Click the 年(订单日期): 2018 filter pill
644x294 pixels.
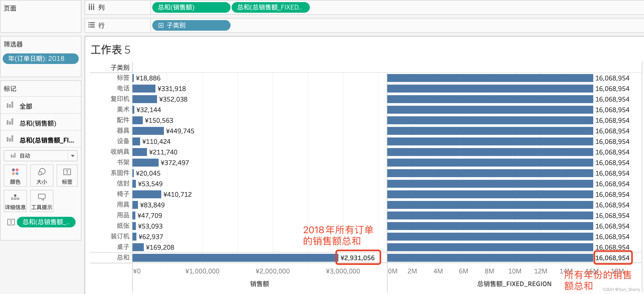pyautogui.click(x=41, y=59)
